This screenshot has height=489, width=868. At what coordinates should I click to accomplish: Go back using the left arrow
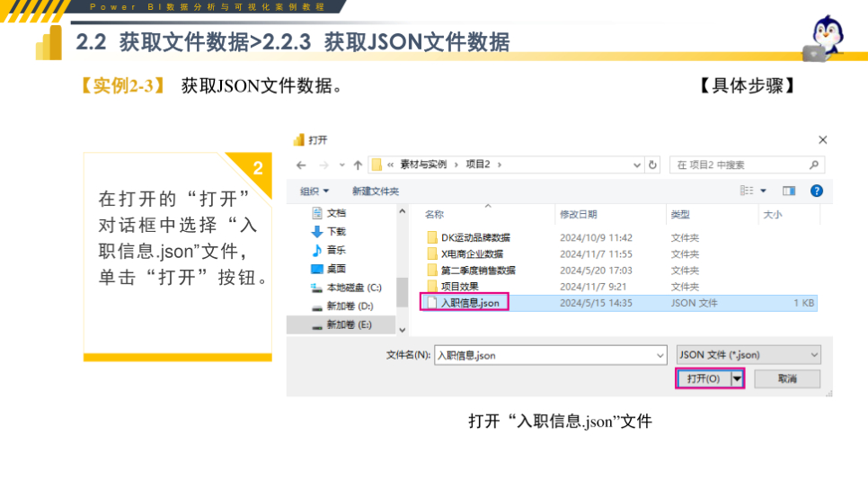(x=301, y=165)
